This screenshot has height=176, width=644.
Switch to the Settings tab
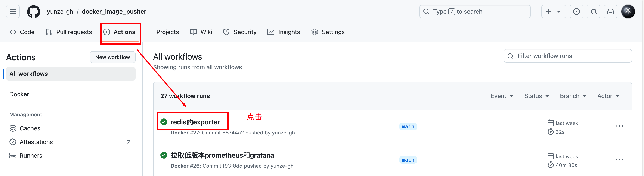[x=328, y=32]
